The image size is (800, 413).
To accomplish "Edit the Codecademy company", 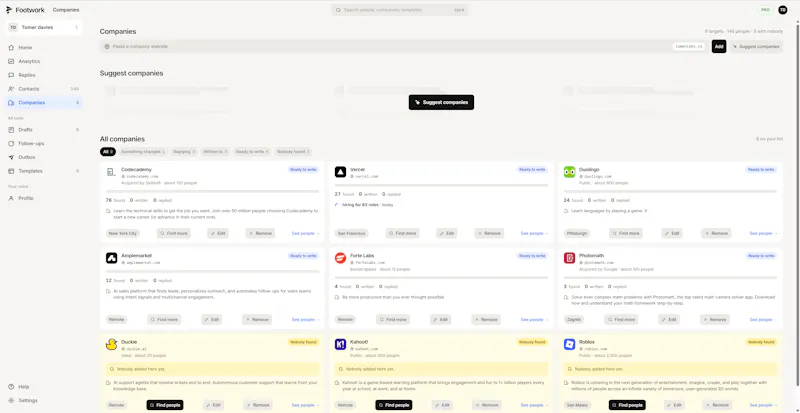I will point(218,233).
